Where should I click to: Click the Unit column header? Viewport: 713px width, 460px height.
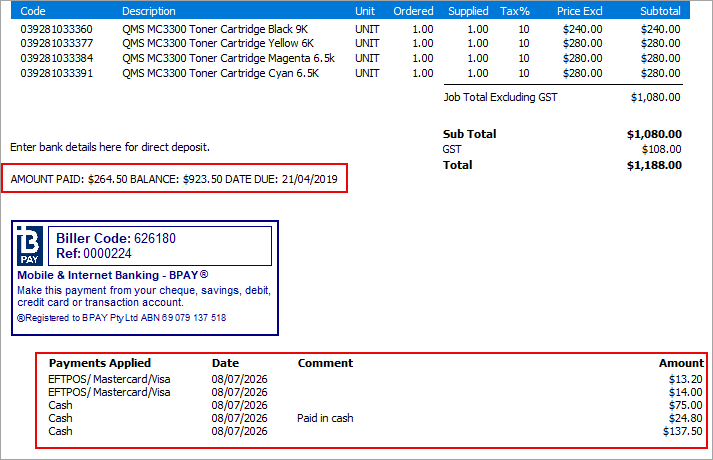[365, 11]
